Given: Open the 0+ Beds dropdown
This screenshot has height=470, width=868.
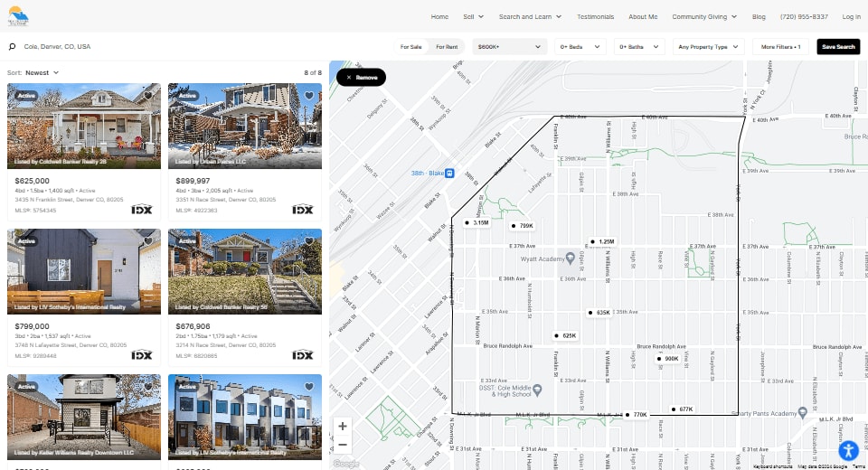Looking at the screenshot, I should click(x=580, y=47).
